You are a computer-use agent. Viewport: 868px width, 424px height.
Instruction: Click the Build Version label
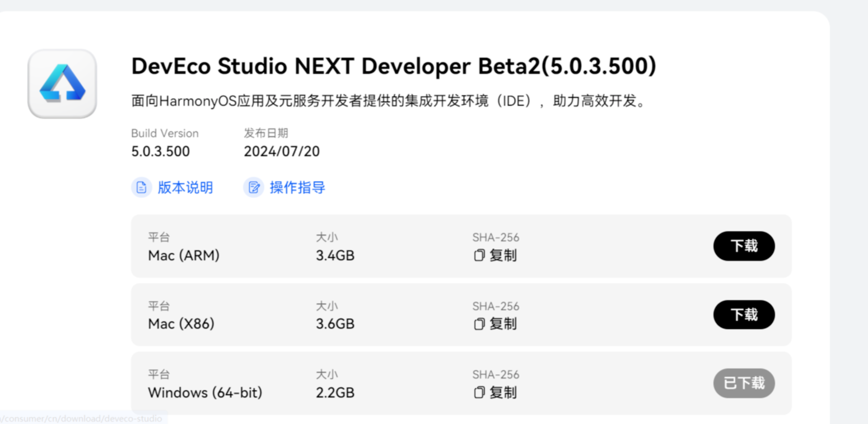(165, 133)
